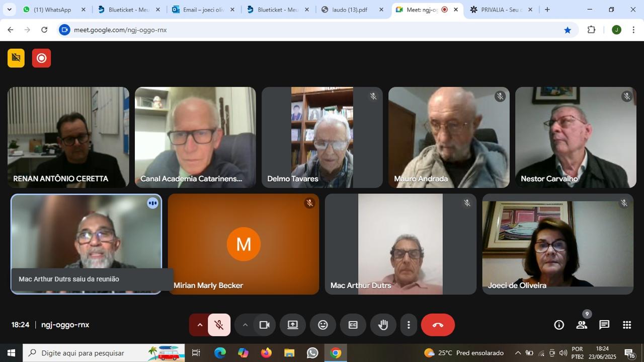Open the Windows notification center
This screenshot has height=362, width=644.
point(629,353)
